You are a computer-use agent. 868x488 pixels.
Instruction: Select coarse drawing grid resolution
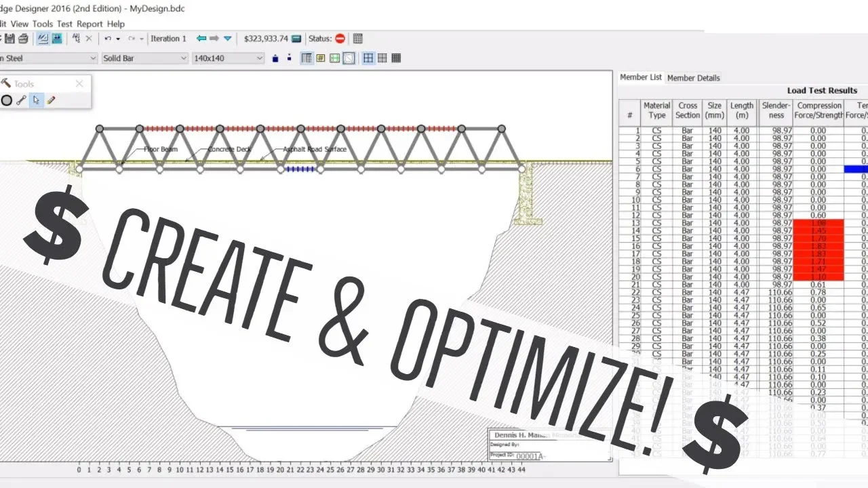[368, 58]
